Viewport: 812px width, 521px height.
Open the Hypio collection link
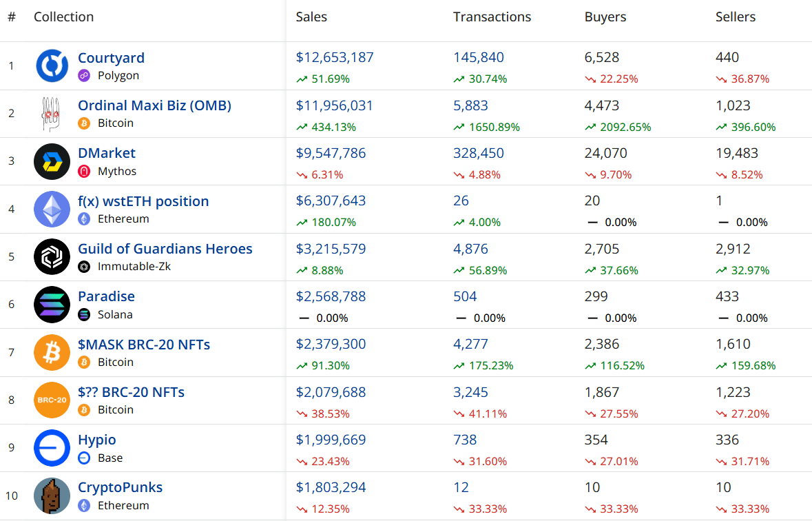[97, 440]
